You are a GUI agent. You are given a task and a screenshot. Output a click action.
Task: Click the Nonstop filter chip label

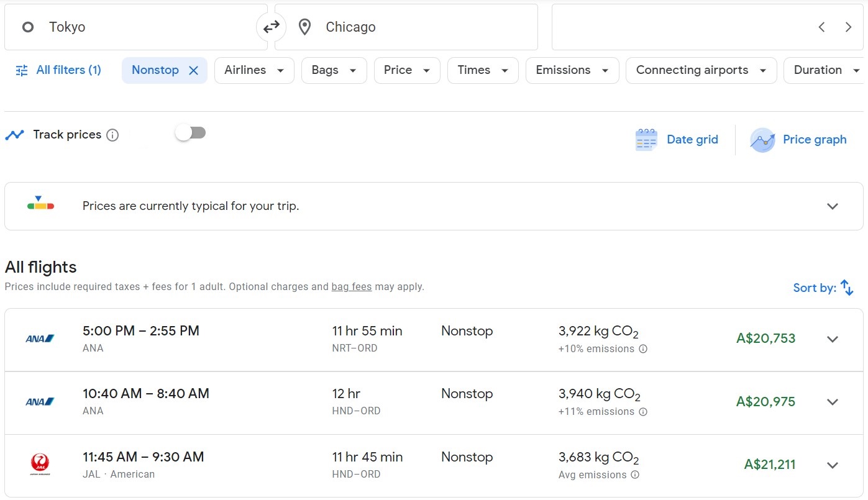[x=155, y=70]
